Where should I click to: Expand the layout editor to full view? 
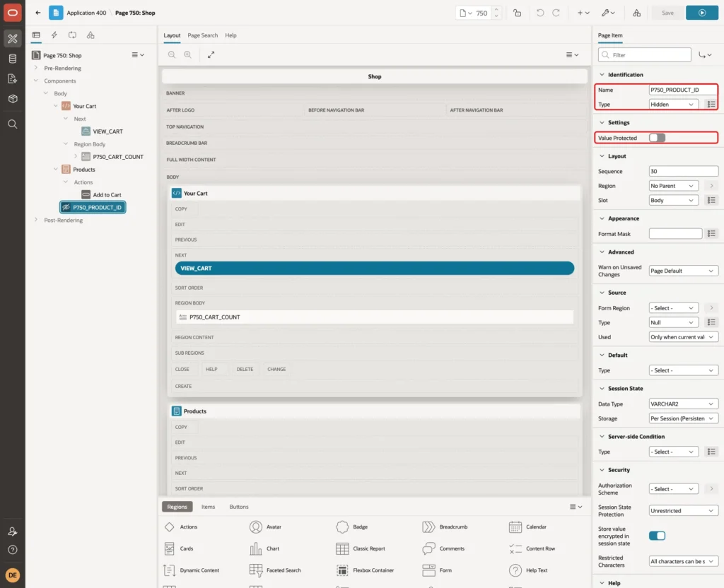[211, 54]
